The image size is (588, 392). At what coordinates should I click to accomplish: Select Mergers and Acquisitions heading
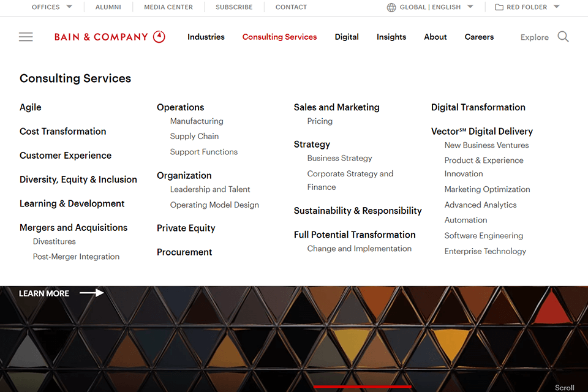(73, 227)
